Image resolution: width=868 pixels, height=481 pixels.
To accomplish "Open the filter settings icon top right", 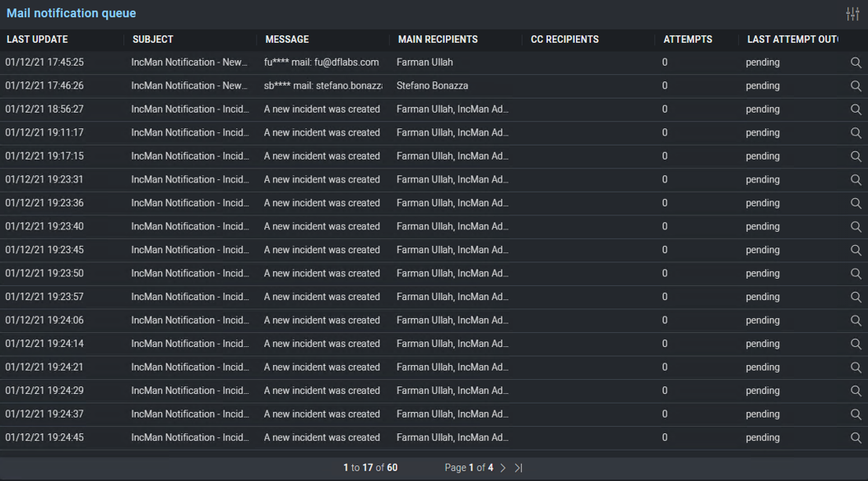I will 854,13.
